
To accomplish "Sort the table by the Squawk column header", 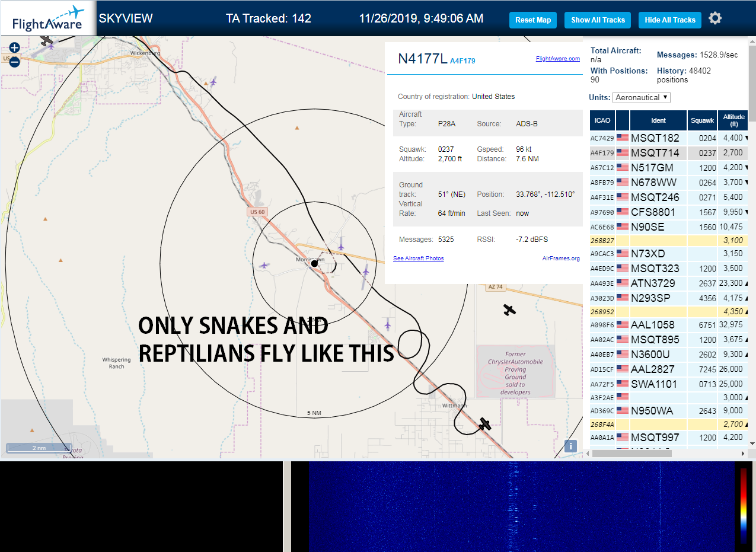I will point(702,120).
